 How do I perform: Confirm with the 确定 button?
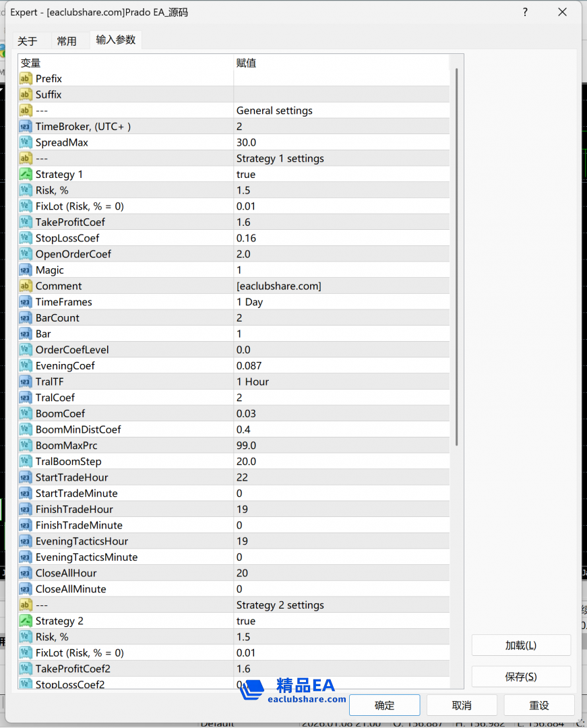tap(384, 705)
